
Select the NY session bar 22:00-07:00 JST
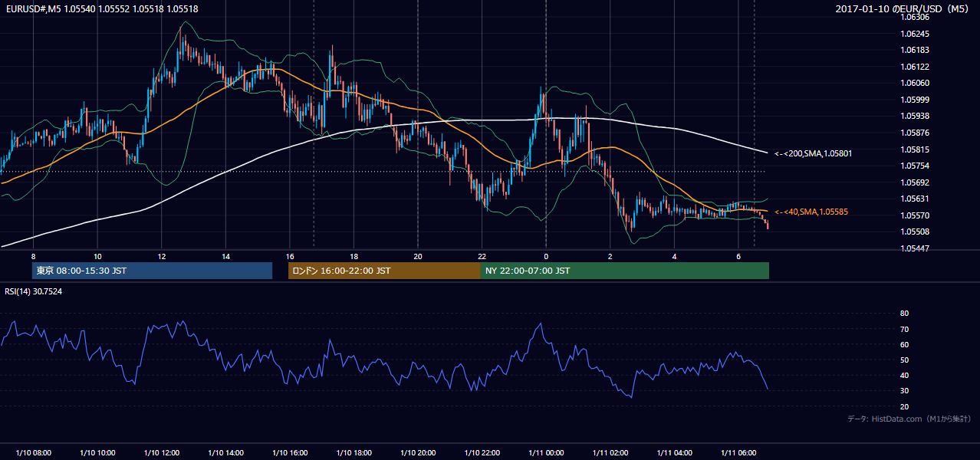[625, 271]
